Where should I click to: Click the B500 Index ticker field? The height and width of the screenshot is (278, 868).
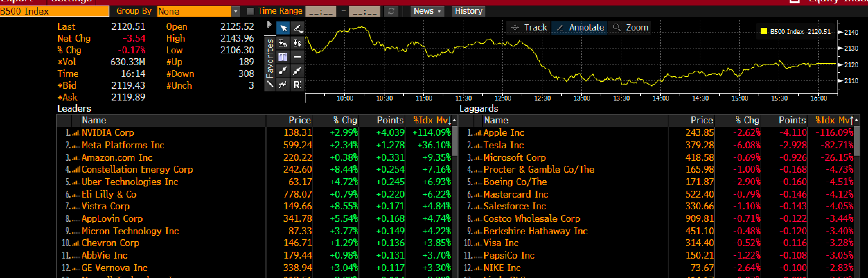click(54, 11)
